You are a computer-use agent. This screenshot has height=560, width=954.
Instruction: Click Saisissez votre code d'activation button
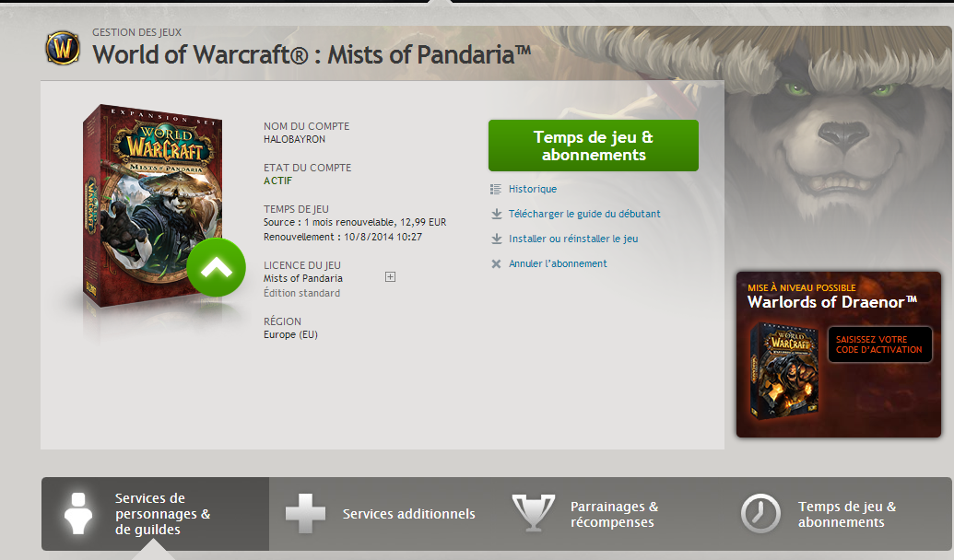coord(879,344)
